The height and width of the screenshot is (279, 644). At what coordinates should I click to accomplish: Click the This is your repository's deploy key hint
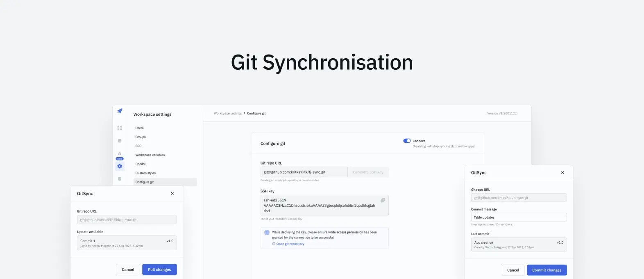[281, 219]
